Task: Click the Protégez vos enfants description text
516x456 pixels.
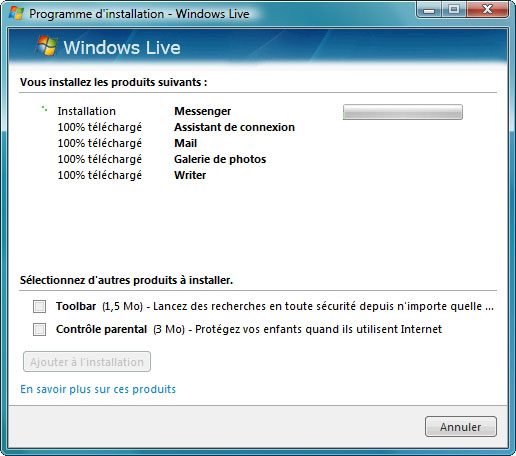Action: (x=318, y=329)
